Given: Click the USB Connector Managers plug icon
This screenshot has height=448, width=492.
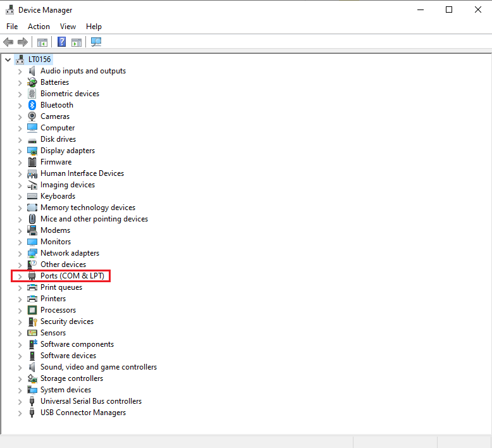Looking at the screenshot, I should pos(32,413).
